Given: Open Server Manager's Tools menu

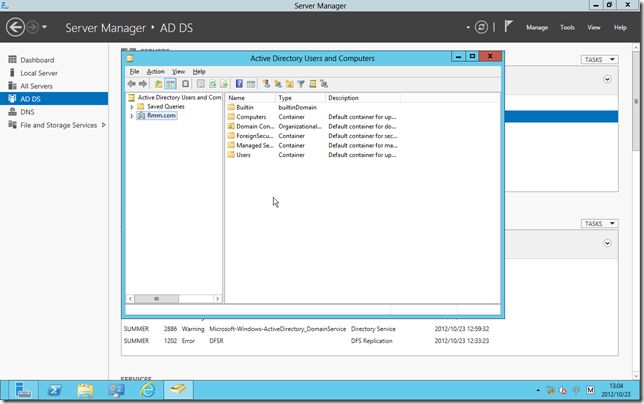Looking at the screenshot, I should (x=567, y=28).
